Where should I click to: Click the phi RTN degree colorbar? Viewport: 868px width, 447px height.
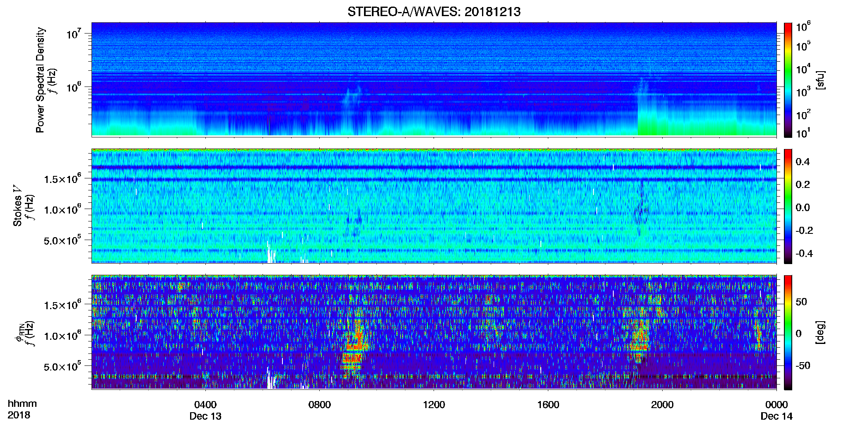pyautogui.click(x=788, y=332)
